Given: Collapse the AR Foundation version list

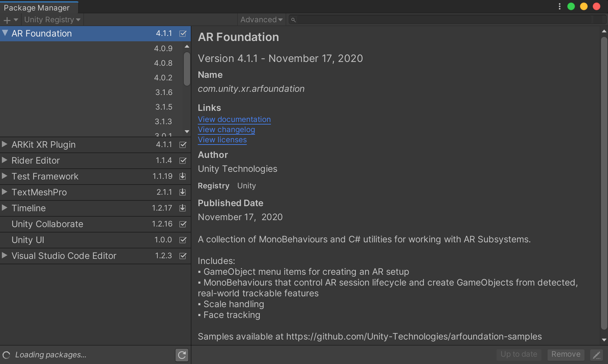Looking at the screenshot, I should tap(5, 33).
